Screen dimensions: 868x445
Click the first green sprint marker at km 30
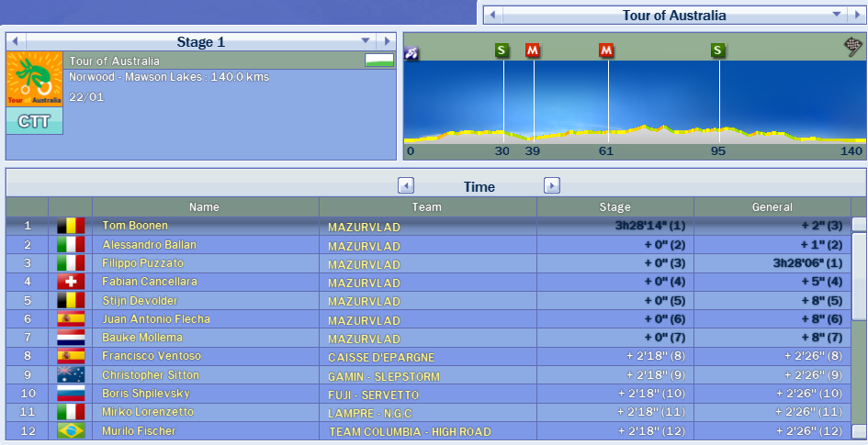pos(502,50)
